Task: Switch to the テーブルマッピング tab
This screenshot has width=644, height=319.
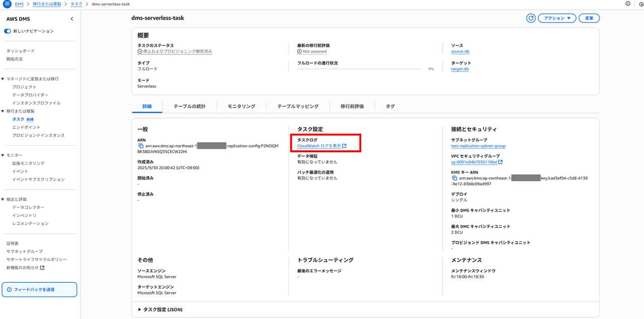Action: pos(298,107)
